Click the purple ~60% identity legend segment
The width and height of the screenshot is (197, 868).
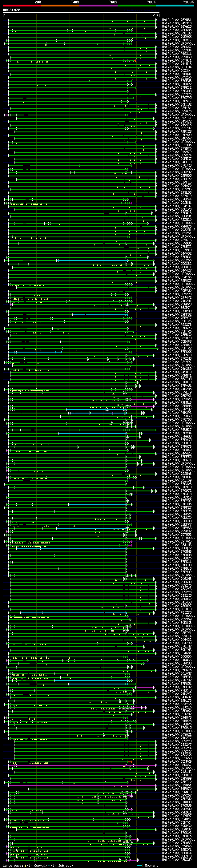click(99, 6)
